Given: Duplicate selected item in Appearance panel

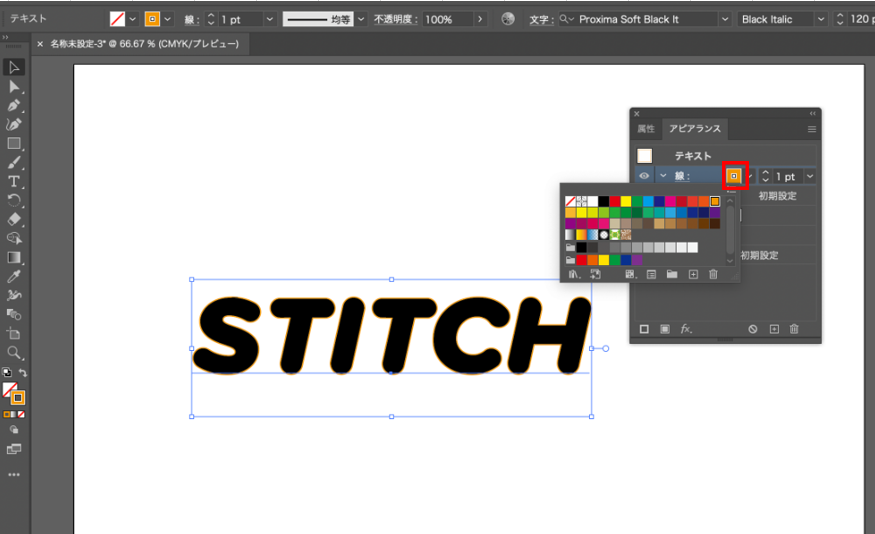Looking at the screenshot, I should click(774, 329).
